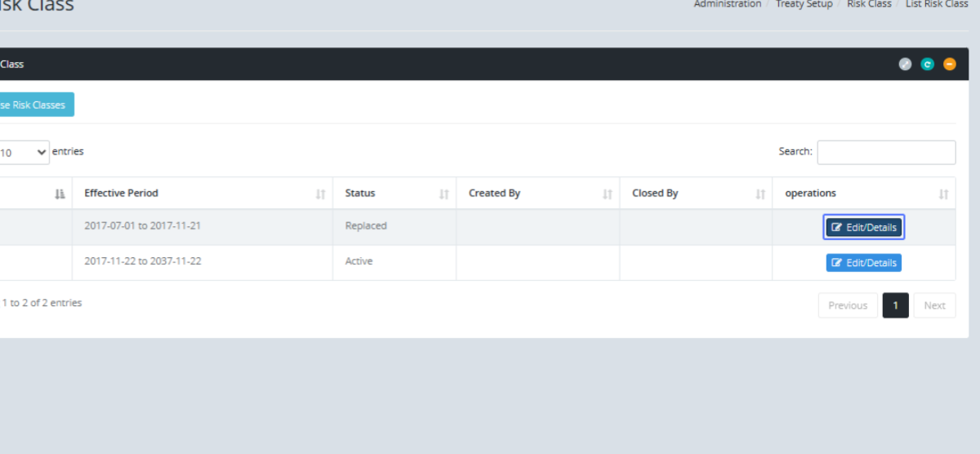Image resolution: width=980 pixels, height=454 pixels.
Task: Open the entries-per-page dropdown
Action: pos(24,153)
